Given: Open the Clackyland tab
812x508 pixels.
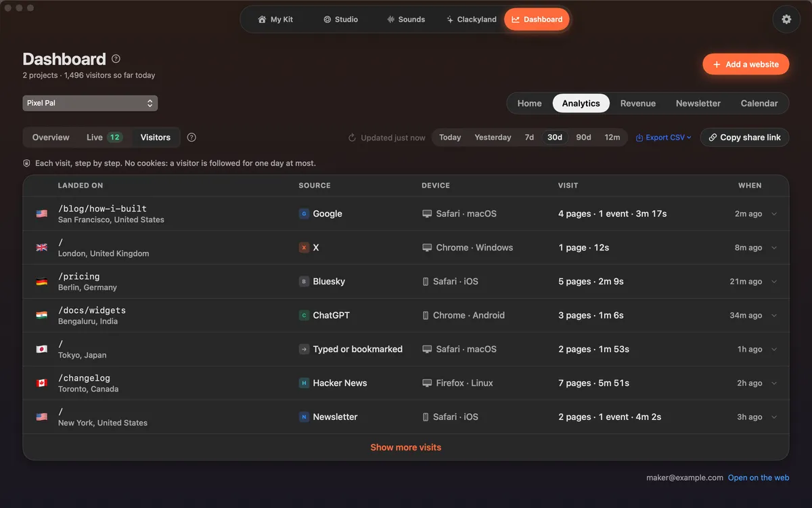Looking at the screenshot, I should (x=471, y=20).
